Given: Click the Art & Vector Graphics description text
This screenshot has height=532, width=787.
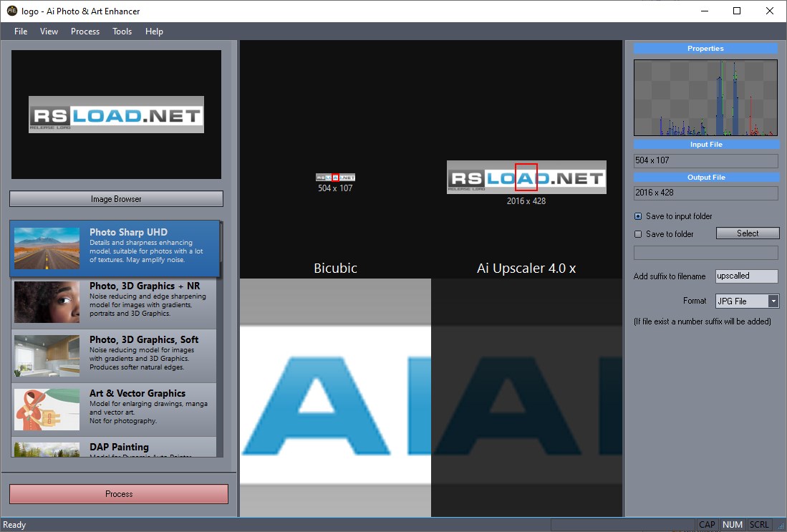Looking at the screenshot, I should tap(148, 412).
